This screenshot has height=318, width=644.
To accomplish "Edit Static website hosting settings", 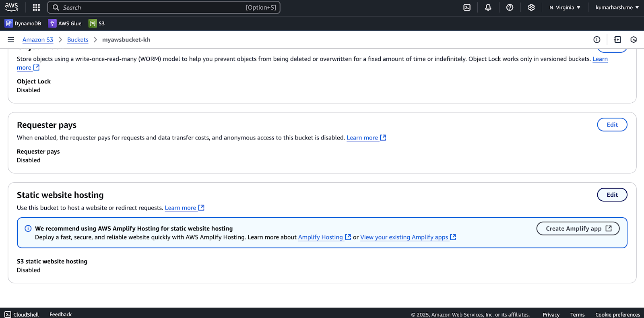I will coord(612,195).
